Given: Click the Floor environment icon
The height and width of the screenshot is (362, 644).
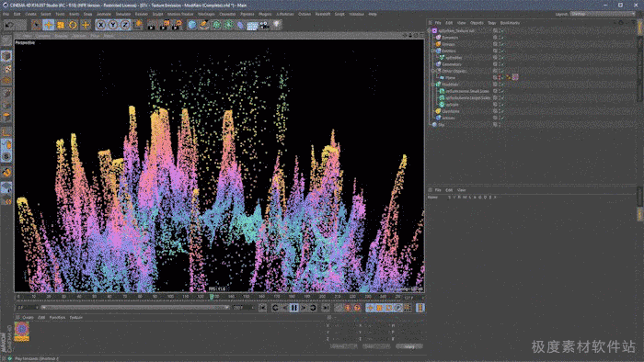Looking at the screenshot, I should click(253, 25).
